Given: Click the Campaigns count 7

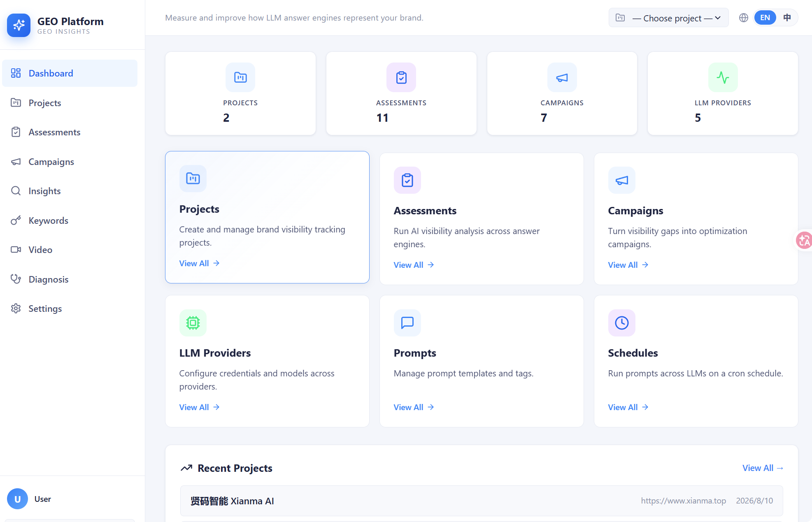Looking at the screenshot, I should click(544, 118).
